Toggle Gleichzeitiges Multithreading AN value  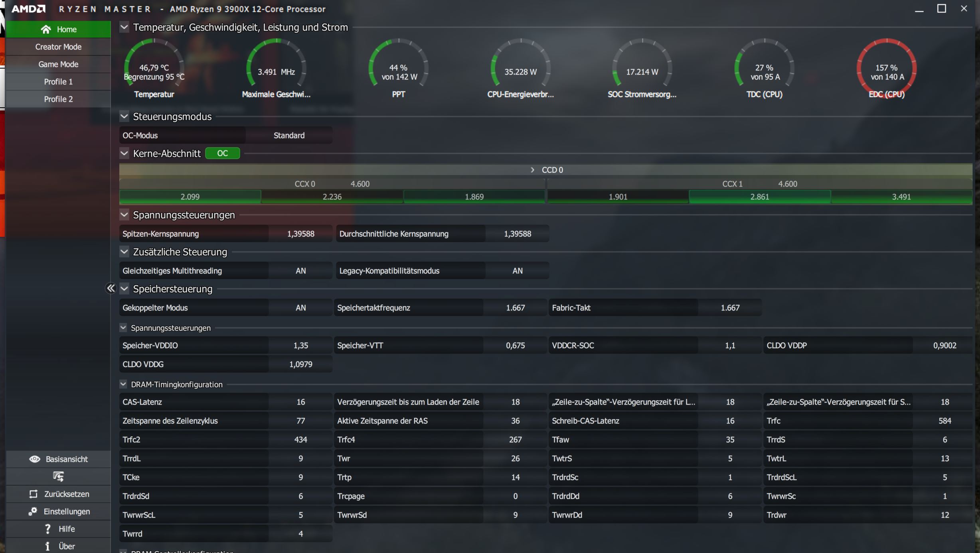300,271
